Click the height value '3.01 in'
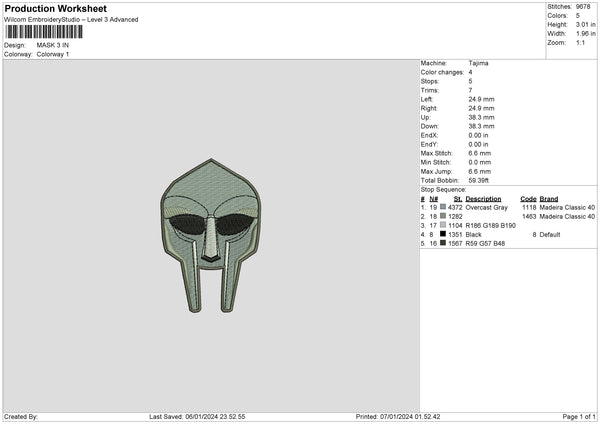 (585, 24)
